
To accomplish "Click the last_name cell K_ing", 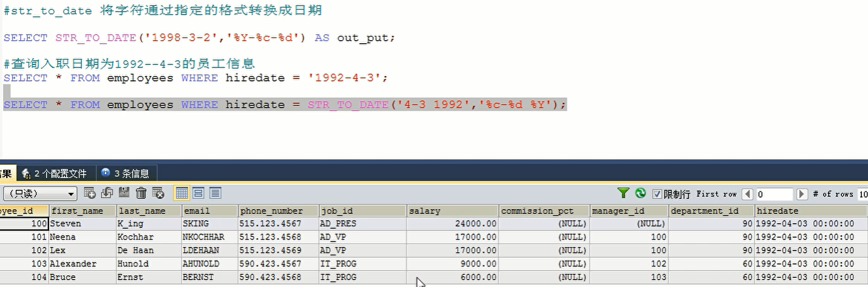I will coord(149,223).
